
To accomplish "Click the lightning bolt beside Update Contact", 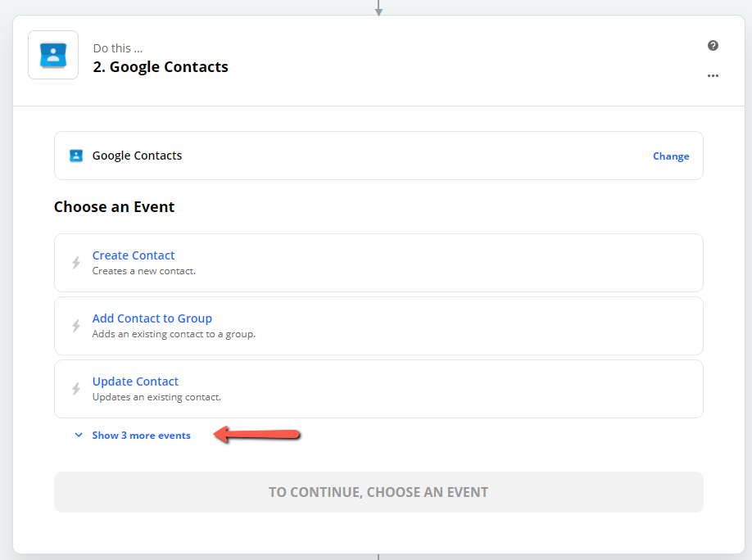I will click(76, 389).
